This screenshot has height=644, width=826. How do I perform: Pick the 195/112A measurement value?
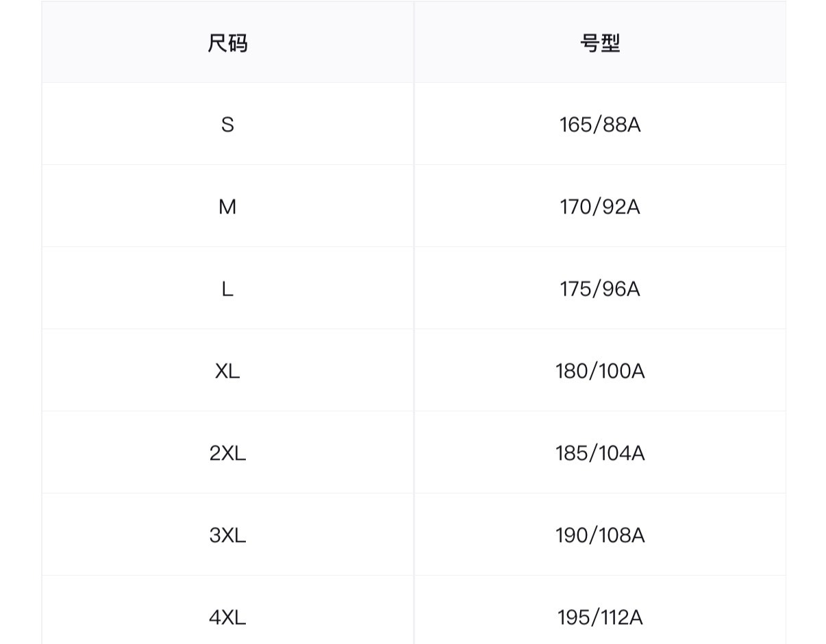(x=600, y=617)
